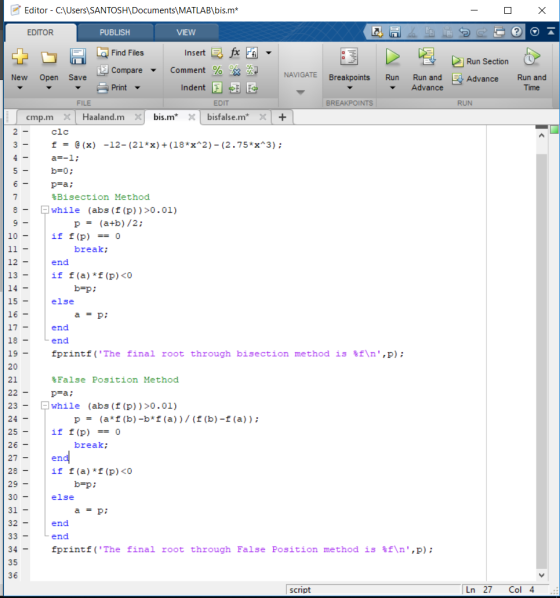Click the quick access Save icon
This screenshot has height=598, width=560.
(394, 32)
